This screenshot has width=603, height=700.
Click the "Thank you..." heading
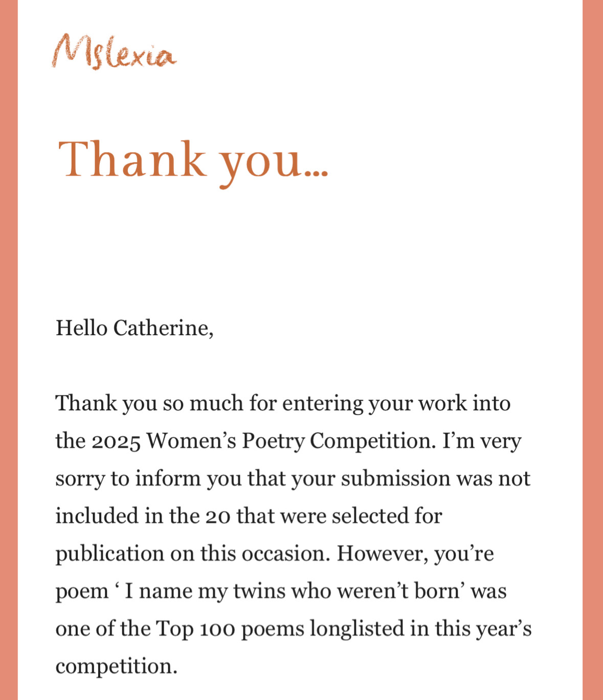[192, 160]
